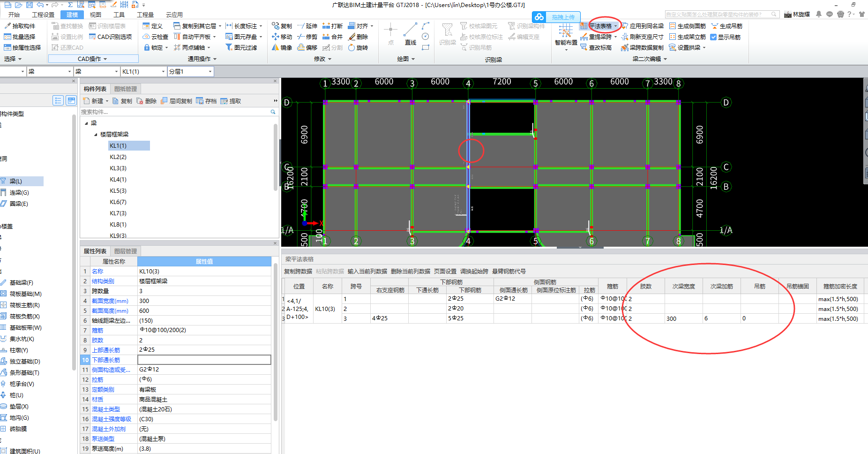Switch sidebar to panel view icon
The image size is (868, 454).
(x=71, y=100)
